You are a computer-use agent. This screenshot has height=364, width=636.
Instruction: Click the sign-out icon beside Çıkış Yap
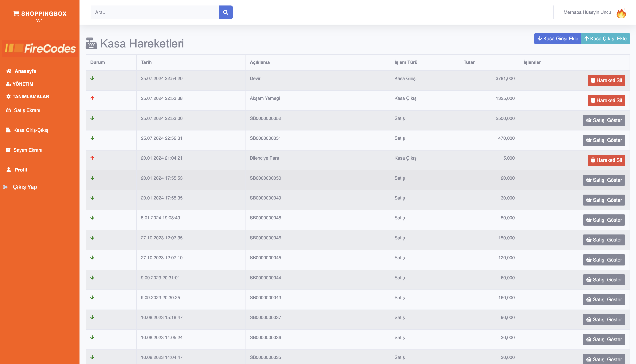coord(5,187)
